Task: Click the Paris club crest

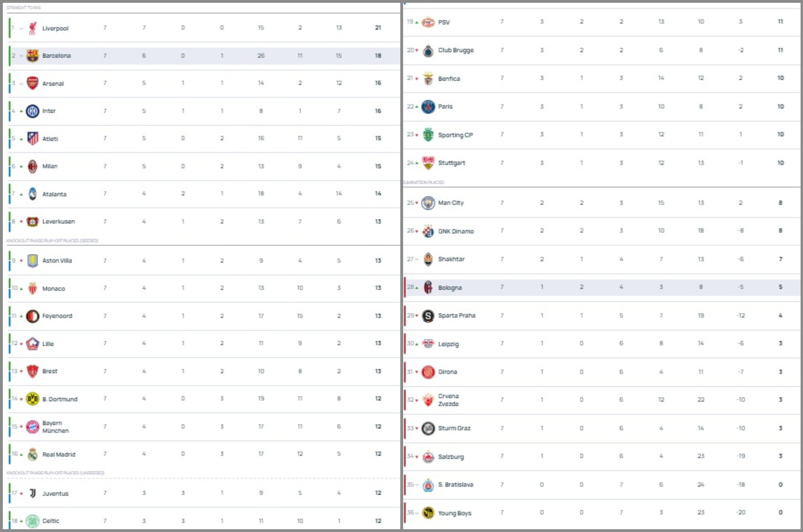Action: pos(428,107)
